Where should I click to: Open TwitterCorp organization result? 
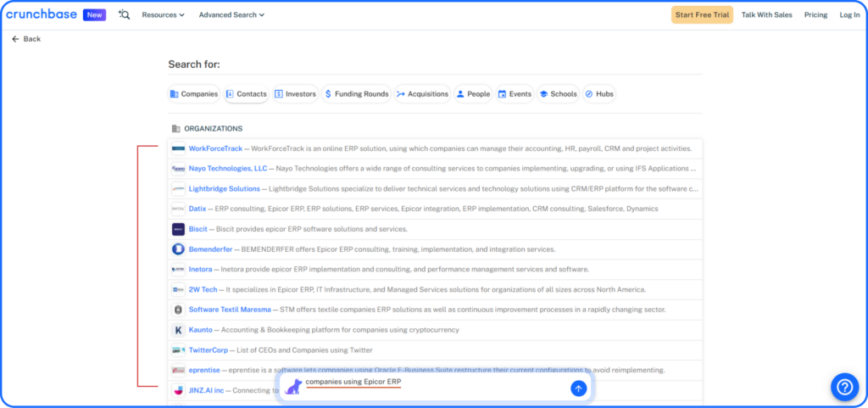click(209, 349)
